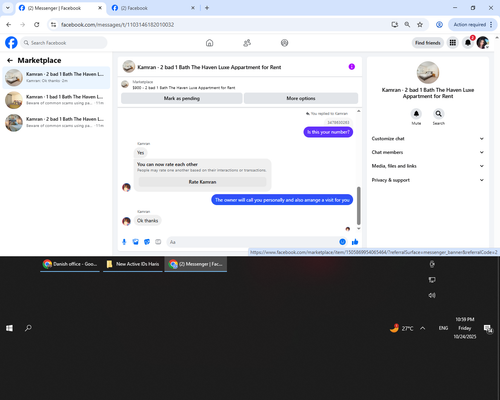Open Danish office Chrome taskbar item
The width and height of the screenshot is (500, 400).
[x=70, y=264]
